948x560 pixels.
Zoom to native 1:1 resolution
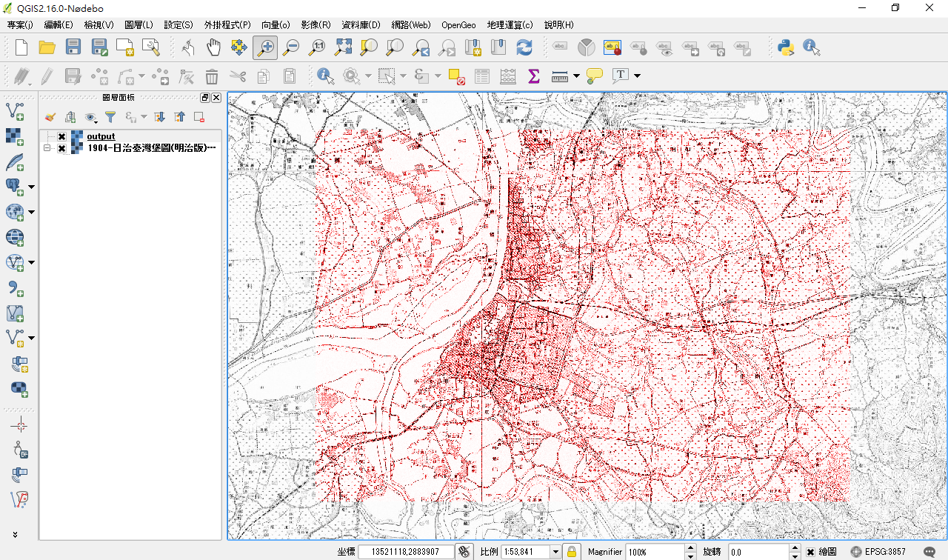tap(317, 48)
